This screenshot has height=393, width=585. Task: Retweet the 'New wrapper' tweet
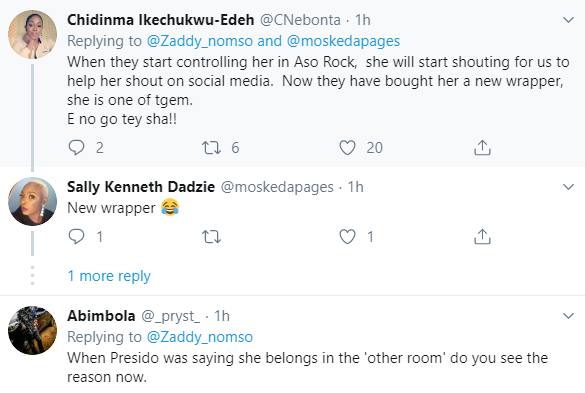(x=212, y=237)
